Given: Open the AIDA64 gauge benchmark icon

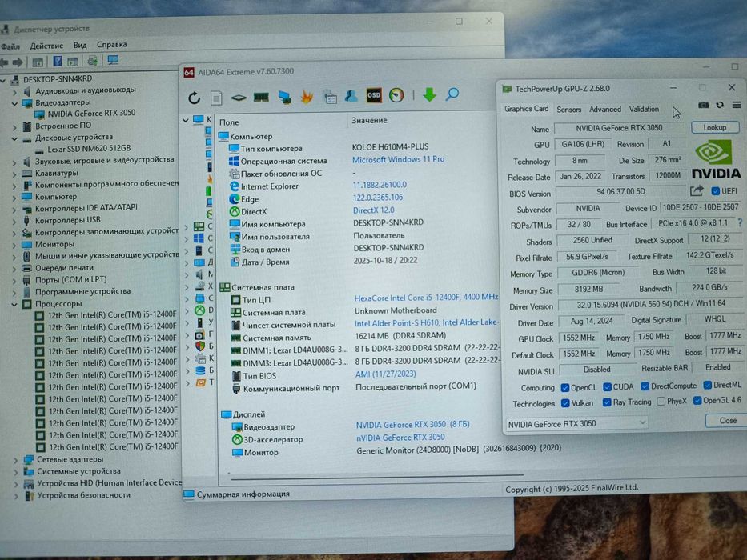Looking at the screenshot, I should coord(396,95).
